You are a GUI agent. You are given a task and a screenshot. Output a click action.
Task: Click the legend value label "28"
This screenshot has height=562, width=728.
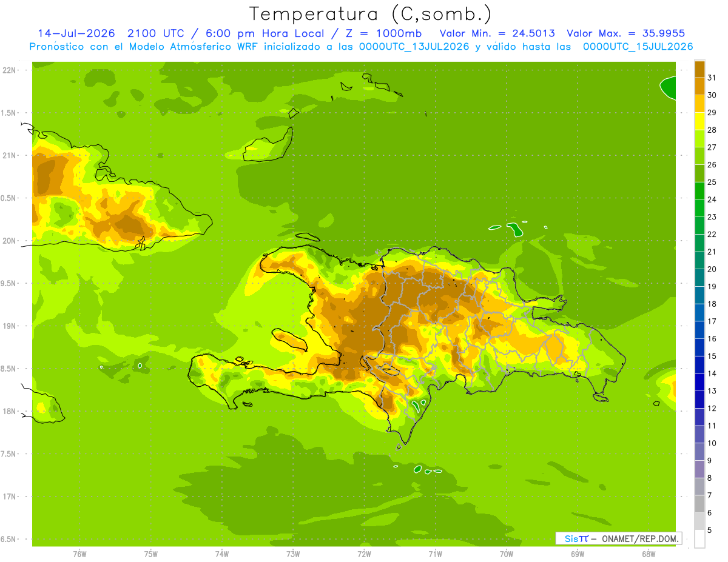[x=712, y=130]
